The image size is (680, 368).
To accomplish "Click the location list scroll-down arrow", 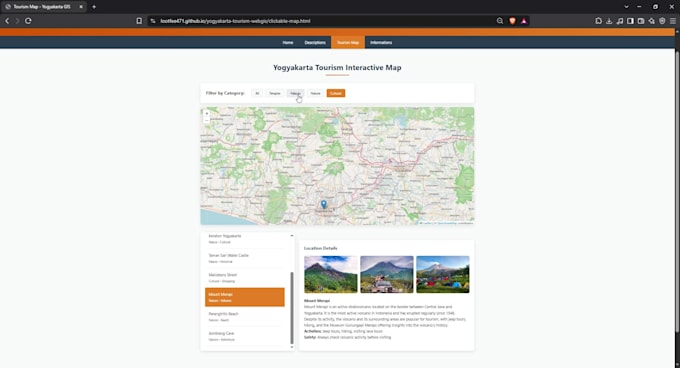I will tap(292, 347).
